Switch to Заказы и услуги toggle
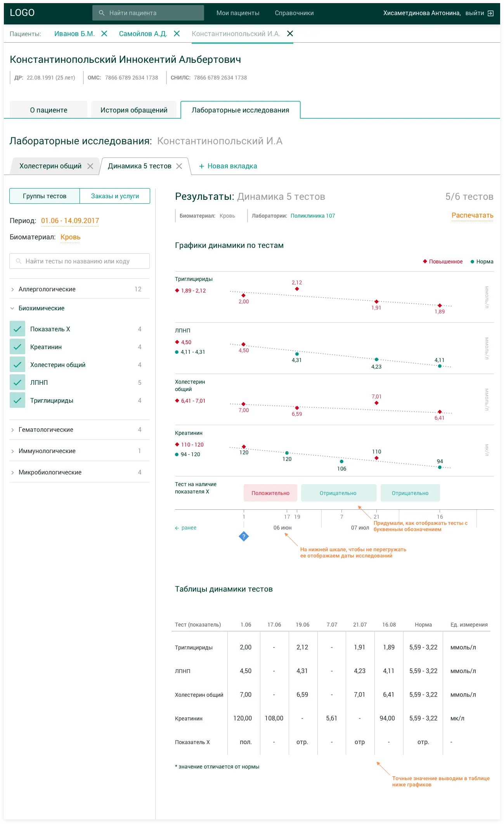Screen dimensions: 504x824 pos(115,196)
